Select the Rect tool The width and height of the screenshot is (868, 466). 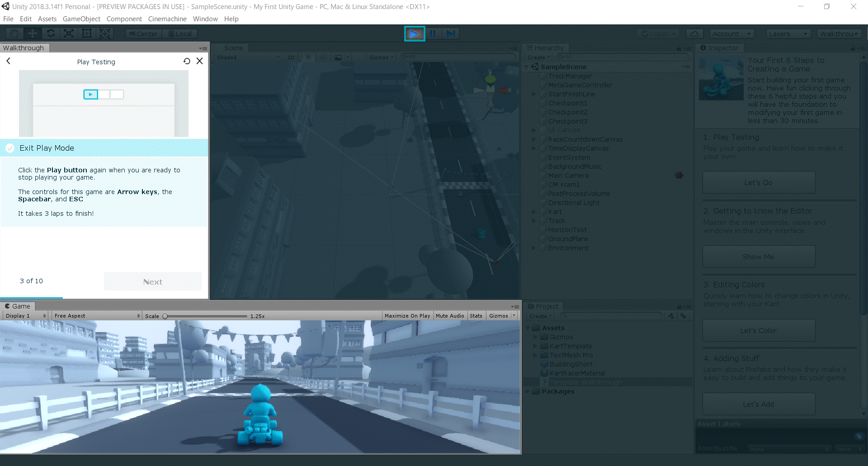pos(87,33)
